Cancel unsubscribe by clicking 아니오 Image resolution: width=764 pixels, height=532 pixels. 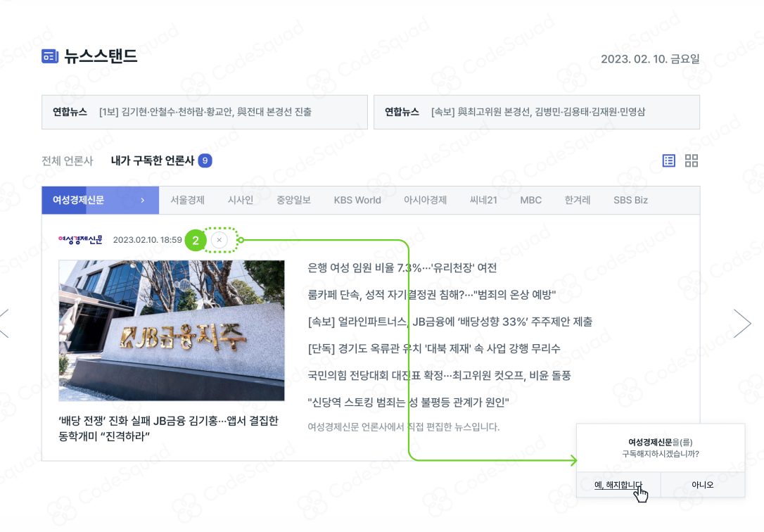tap(702, 485)
